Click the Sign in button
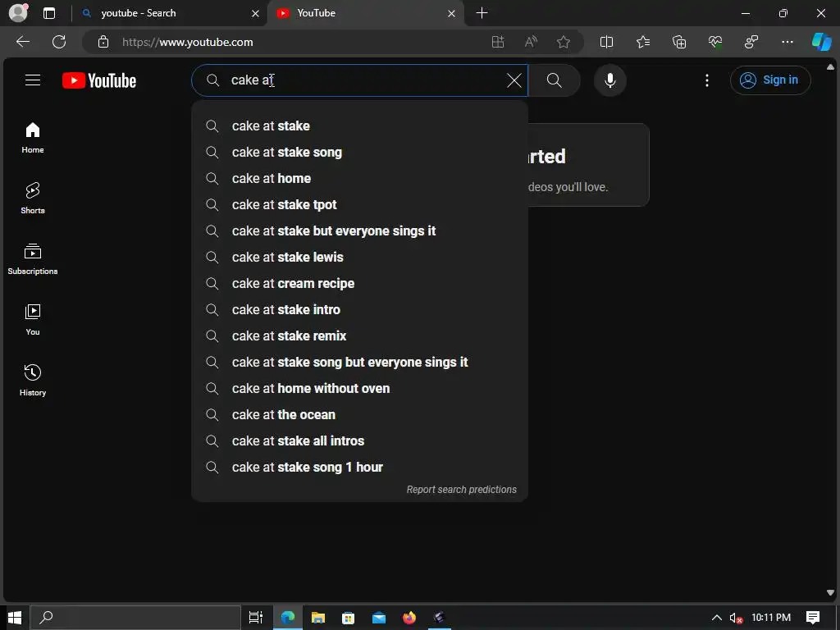The image size is (840, 630). click(769, 80)
